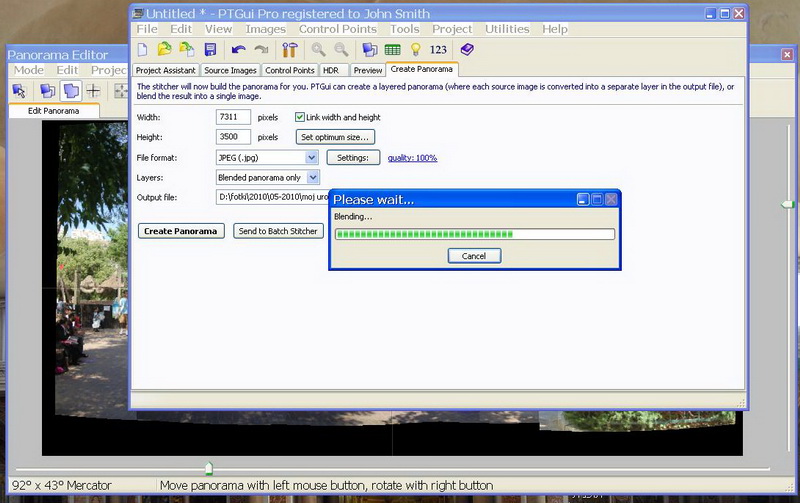Click the open recent project icon
Viewport: 800px width, 503px height.
click(x=187, y=49)
